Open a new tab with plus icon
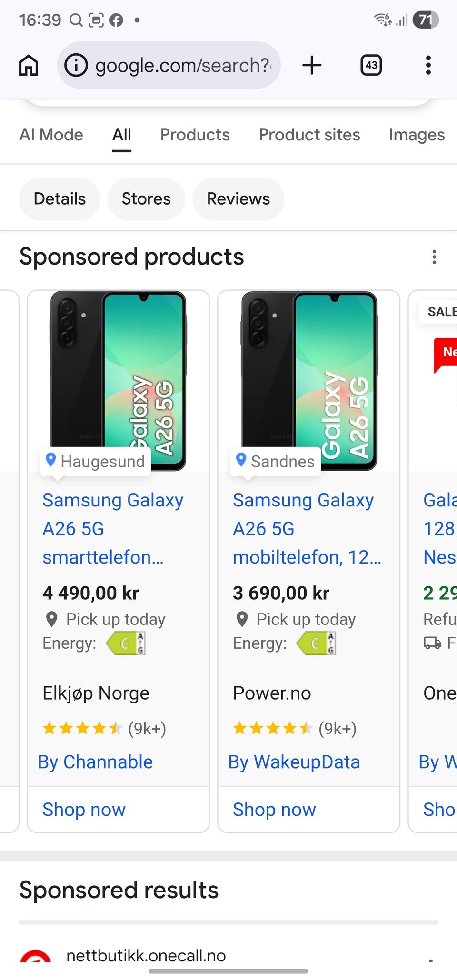This screenshot has width=457, height=980. pyautogui.click(x=312, y=65)
